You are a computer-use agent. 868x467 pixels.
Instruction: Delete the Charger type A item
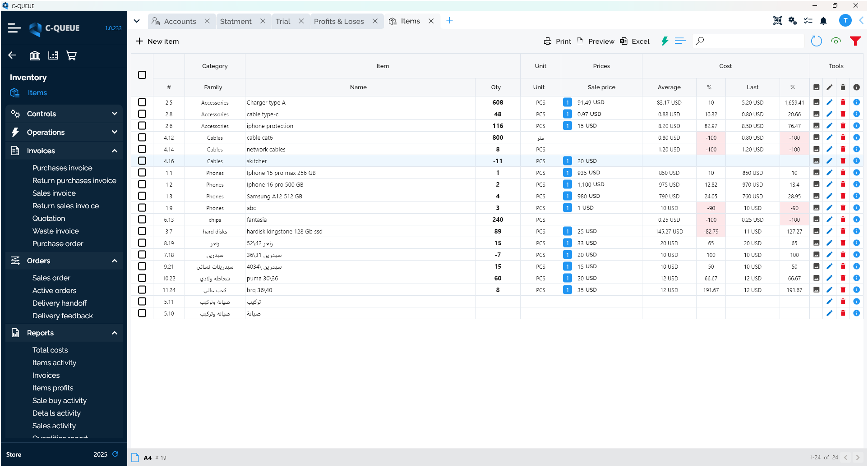[843, 102]
